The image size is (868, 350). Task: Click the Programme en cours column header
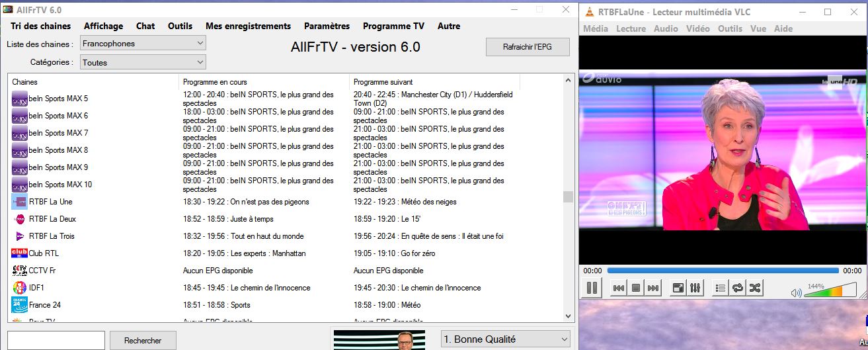click(x=264, y=82)
